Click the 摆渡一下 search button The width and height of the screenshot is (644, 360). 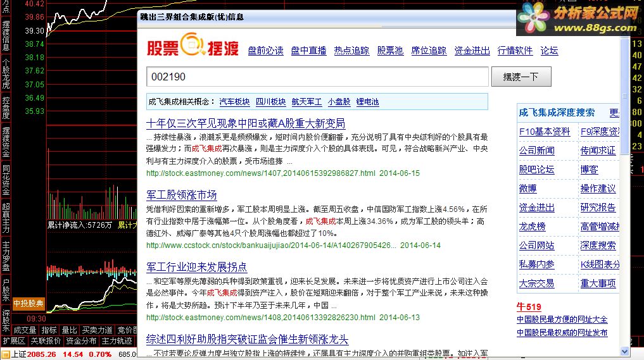pyautogui.click(x=521, y=77)
